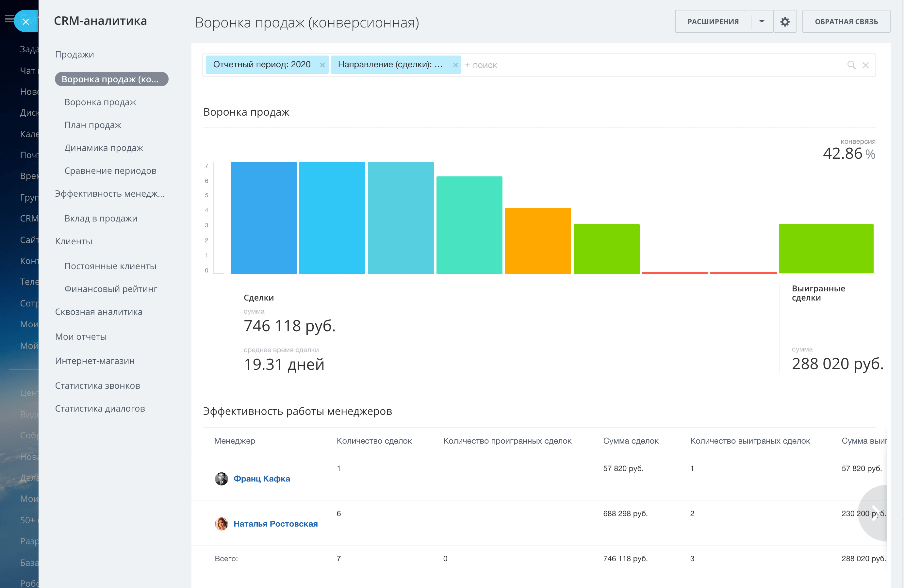The image size is (904, 588).
Task: Expand the Клиенты section
Action: click(x=74, y=241)
